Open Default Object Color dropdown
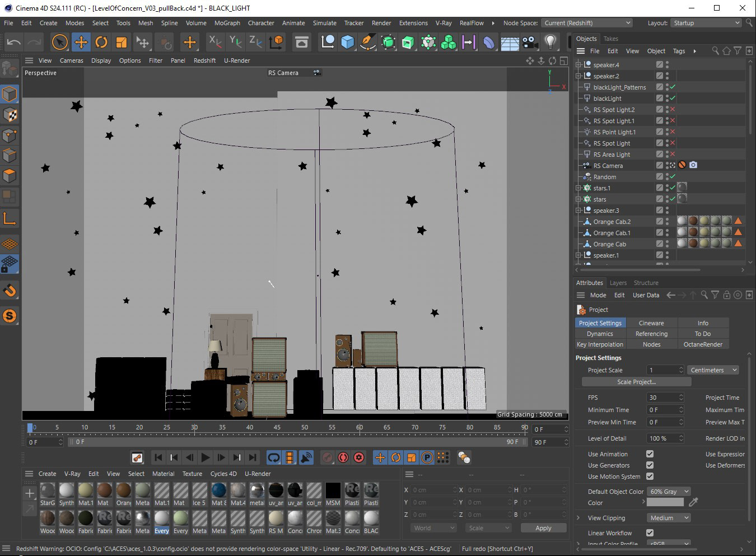This screenshot has height=556, width=756. (x=669, y=492)
